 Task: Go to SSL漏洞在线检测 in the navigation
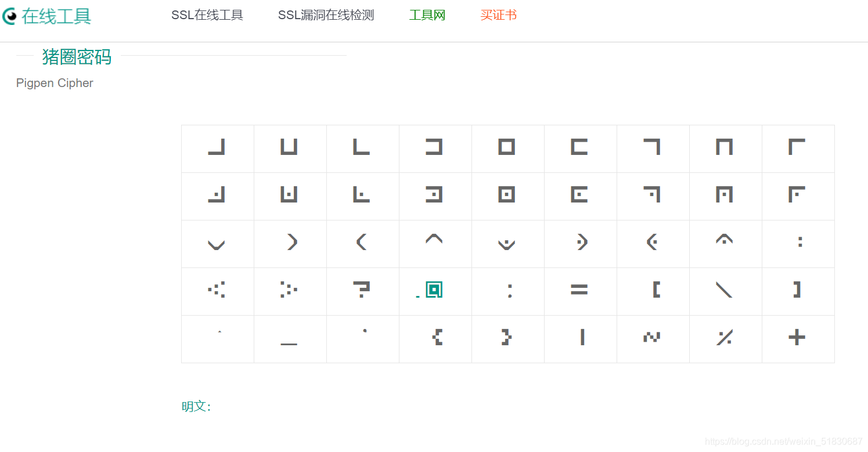(326, 16)
